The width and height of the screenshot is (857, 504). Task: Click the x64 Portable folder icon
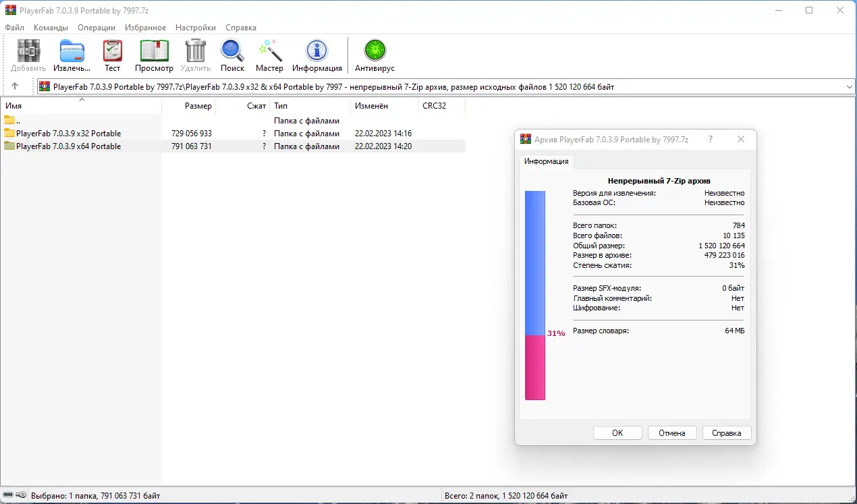point(9,146)
